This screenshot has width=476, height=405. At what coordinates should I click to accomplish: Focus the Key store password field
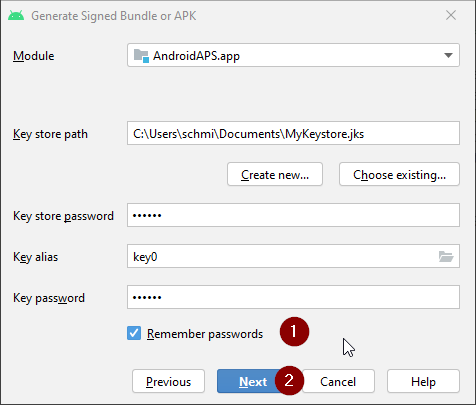tap(293, 215)
